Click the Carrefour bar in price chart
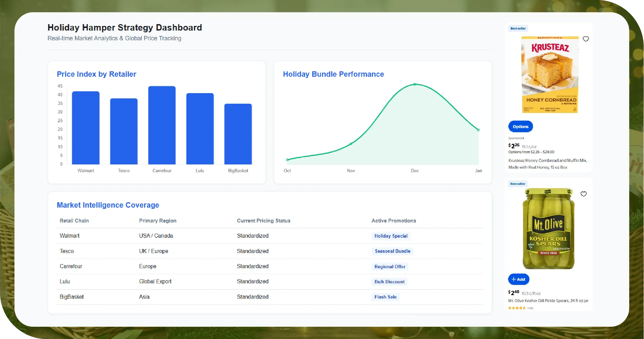 162,125
